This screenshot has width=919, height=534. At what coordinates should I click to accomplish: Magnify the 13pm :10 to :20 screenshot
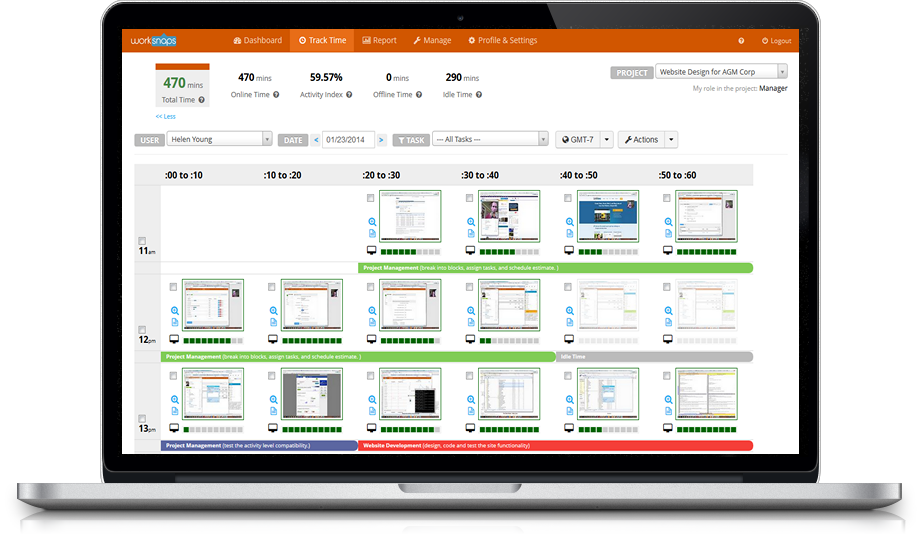coord(273,400)
